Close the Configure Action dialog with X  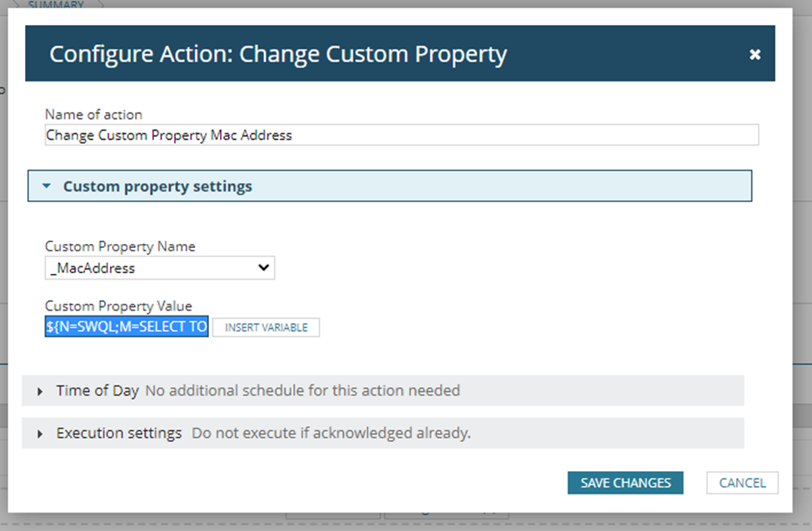755,54
